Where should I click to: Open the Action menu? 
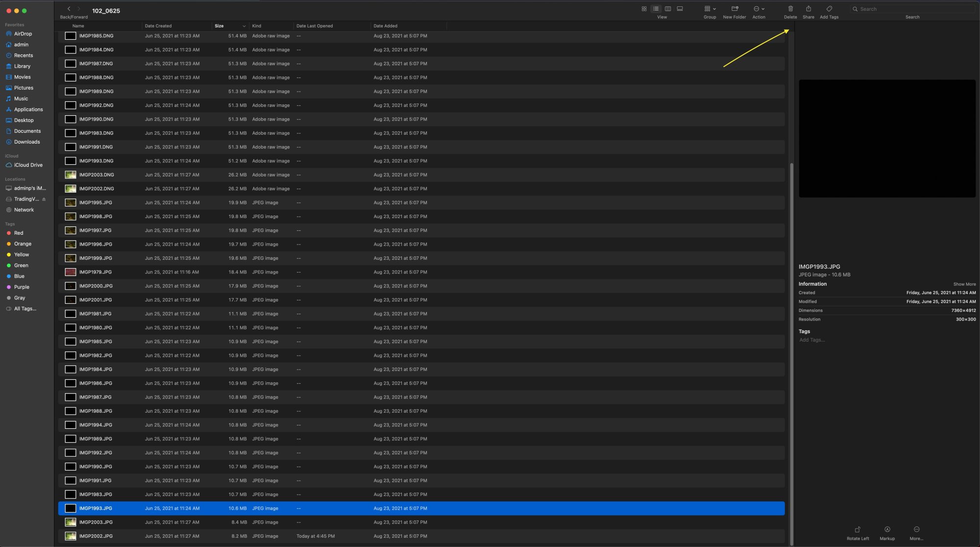(x=758, y=8)
